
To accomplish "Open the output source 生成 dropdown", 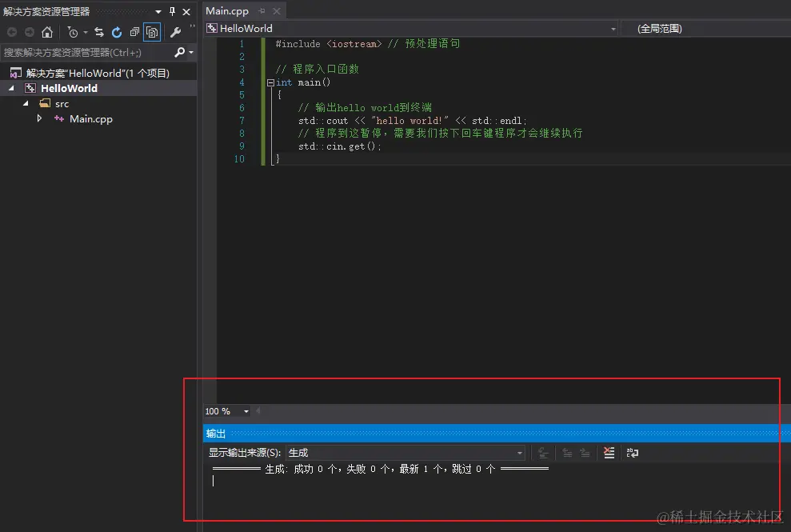I will [405, 453].
